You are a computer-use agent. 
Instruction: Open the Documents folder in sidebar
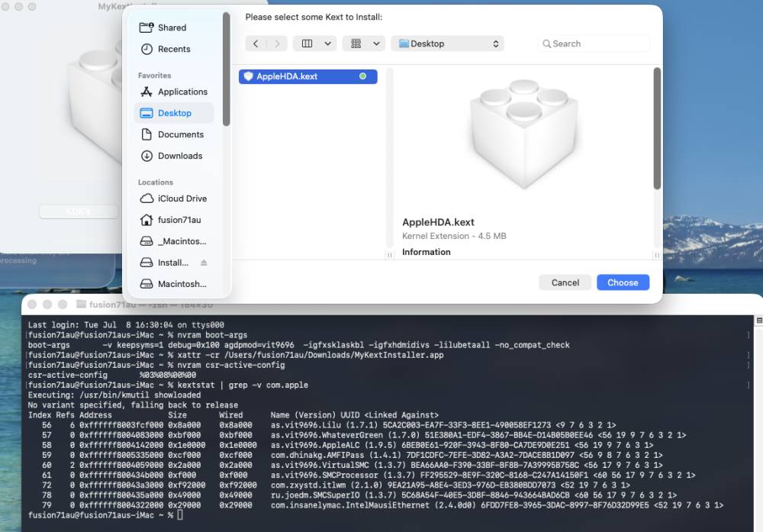(173, 134)
